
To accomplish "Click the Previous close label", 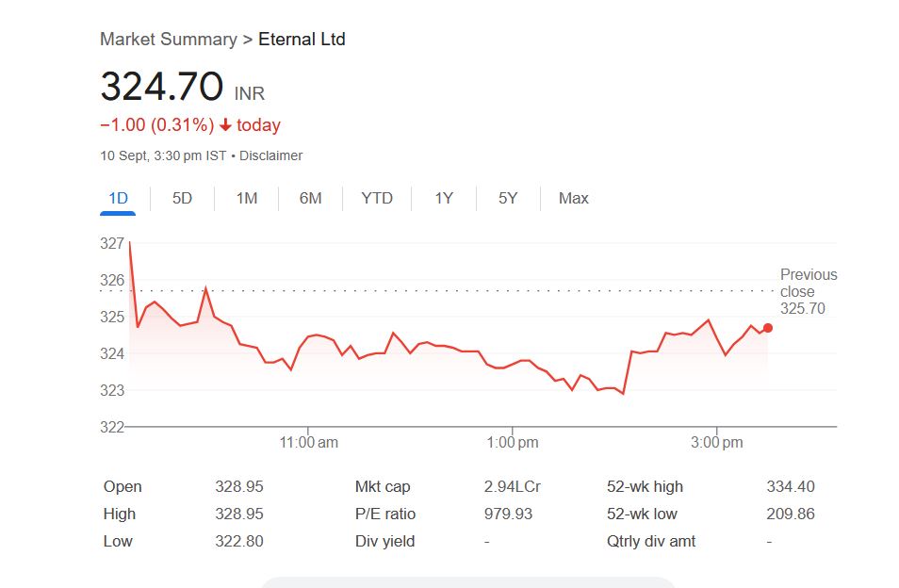I will point(808,283).
